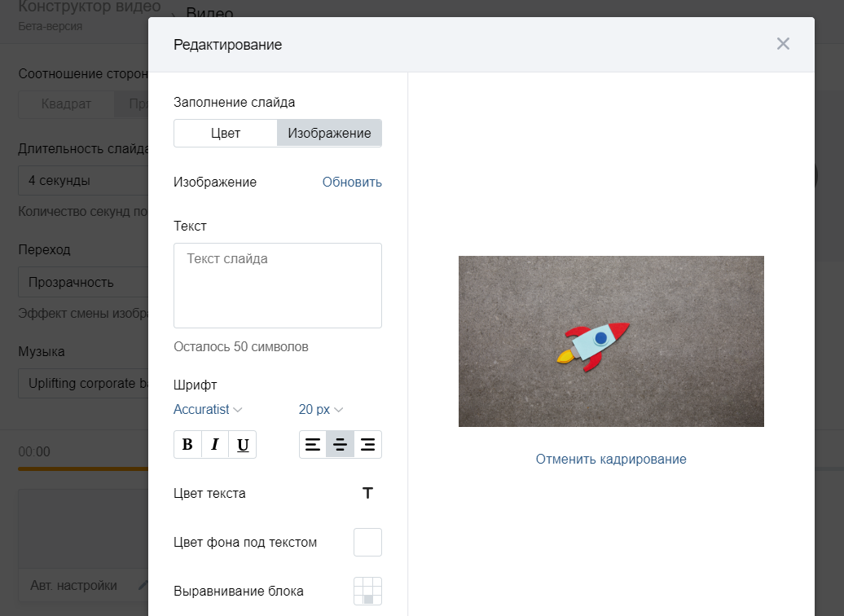
Task: Close the Редактирование dialog
Action: point(783,44)
